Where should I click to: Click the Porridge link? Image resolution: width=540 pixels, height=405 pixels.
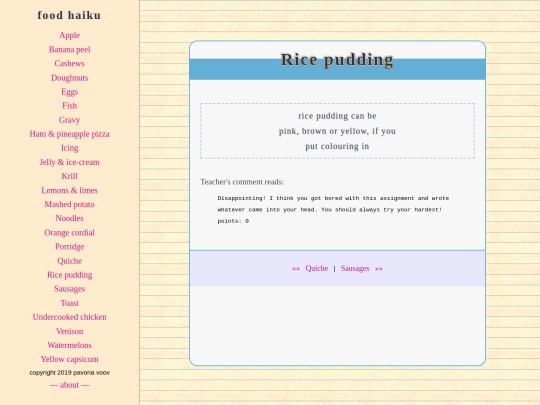(x=70, y=247)
